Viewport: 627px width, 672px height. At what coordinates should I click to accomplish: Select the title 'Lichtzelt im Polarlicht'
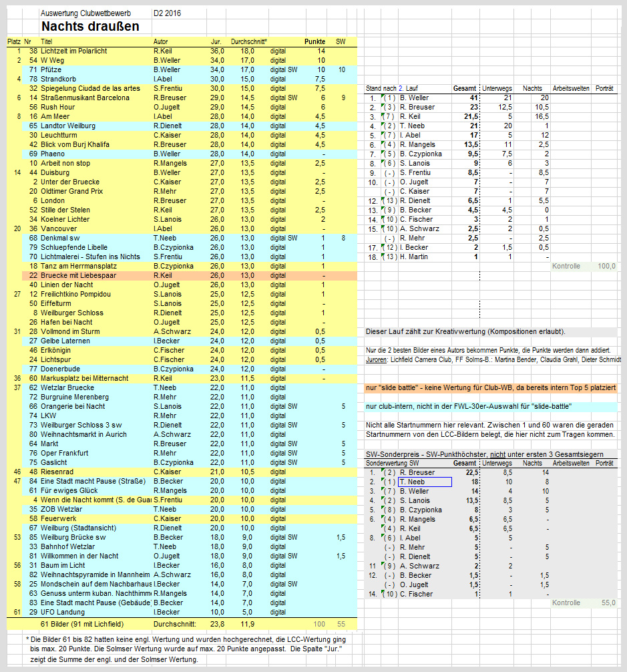click(x=73, y=51)
